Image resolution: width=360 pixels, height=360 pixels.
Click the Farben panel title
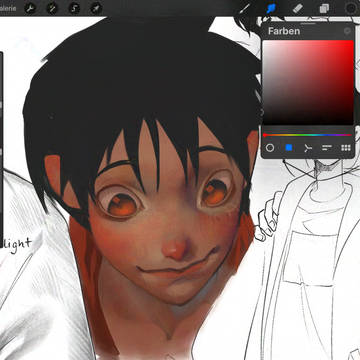pyautogui.click(x=284, y=31)
